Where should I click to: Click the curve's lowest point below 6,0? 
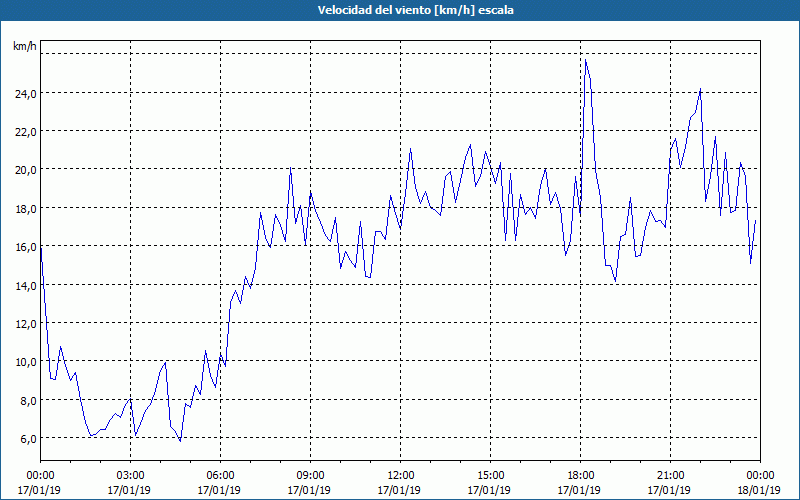(180, 441)
